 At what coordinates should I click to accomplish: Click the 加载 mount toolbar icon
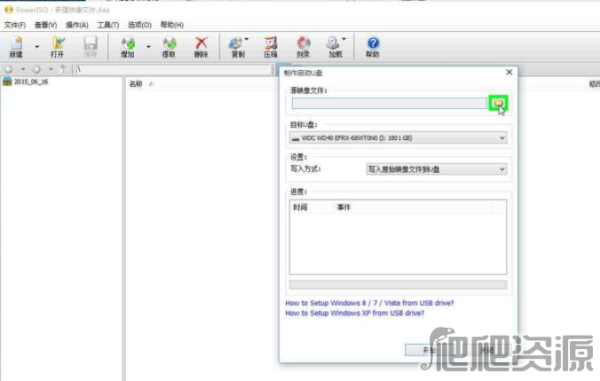335,47
